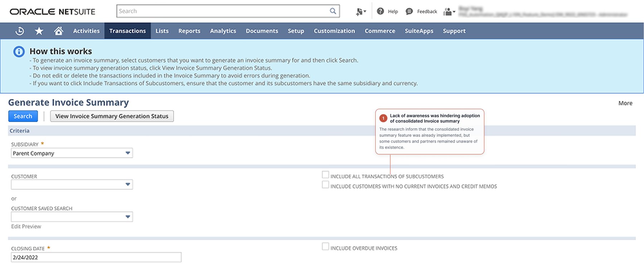Click the Criteria section header
This screenshot has width=644, height=275.
click(x=322, y=131)
